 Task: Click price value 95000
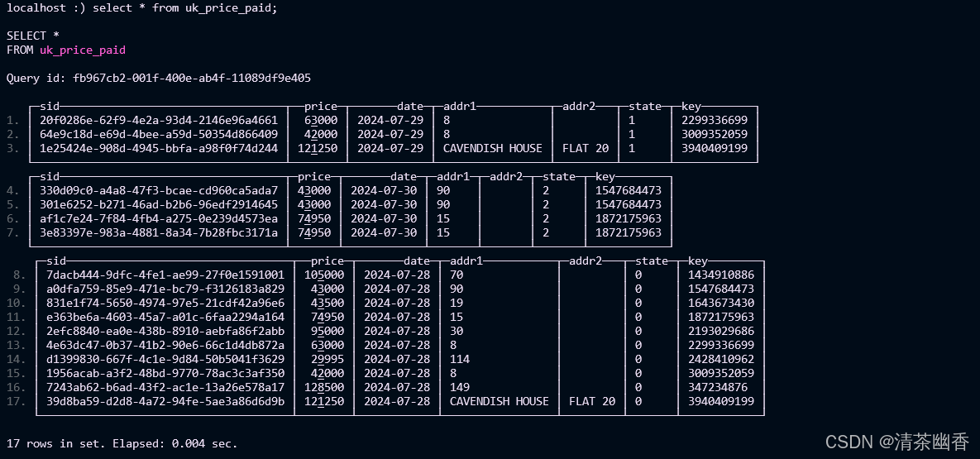click(327, 331)
